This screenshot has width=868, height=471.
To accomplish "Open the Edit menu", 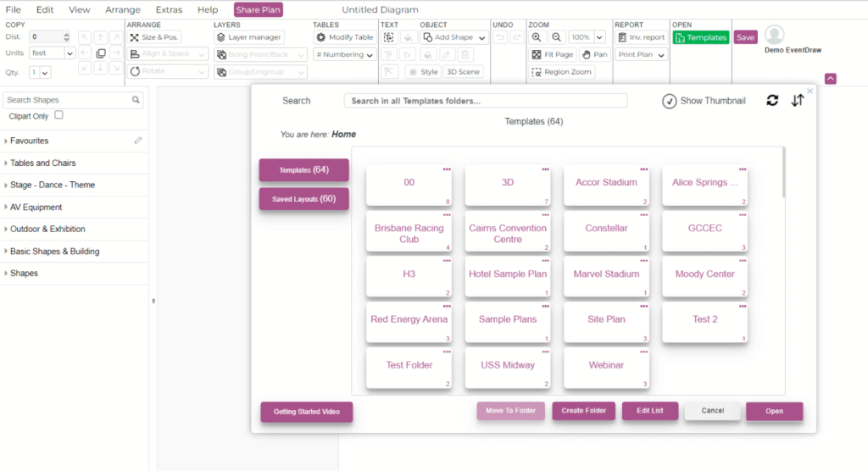I will tap(45, 9).
